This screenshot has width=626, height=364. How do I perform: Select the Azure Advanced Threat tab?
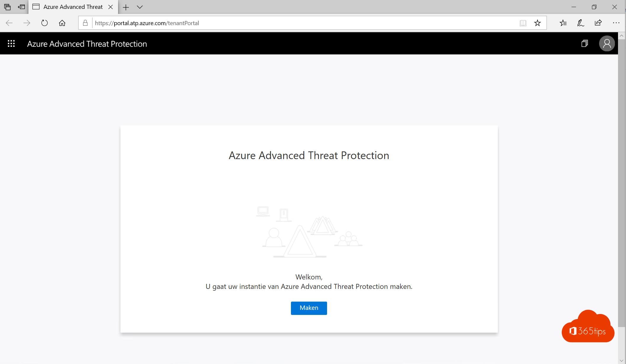[73, 7]
